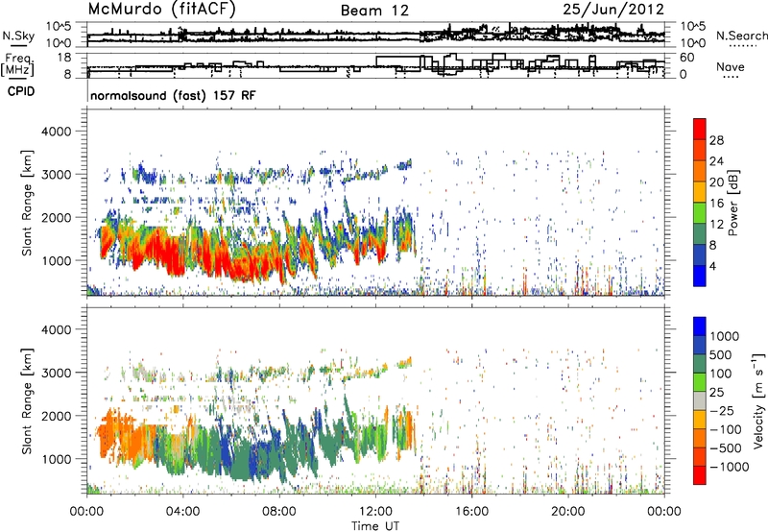Viewport: 768px width, 532px height.
Task: Click the '28' Power colorbar tick label
Action: (x=716, y=140)
